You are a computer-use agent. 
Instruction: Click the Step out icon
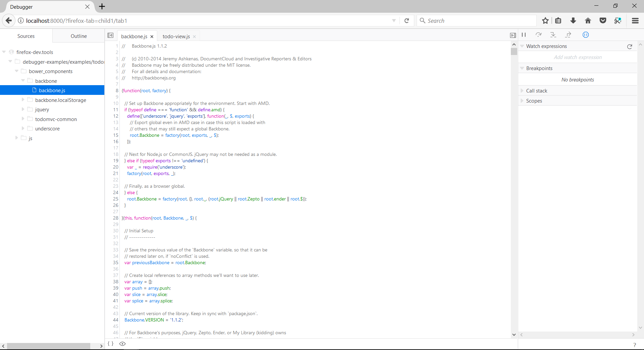coord(568,35)
